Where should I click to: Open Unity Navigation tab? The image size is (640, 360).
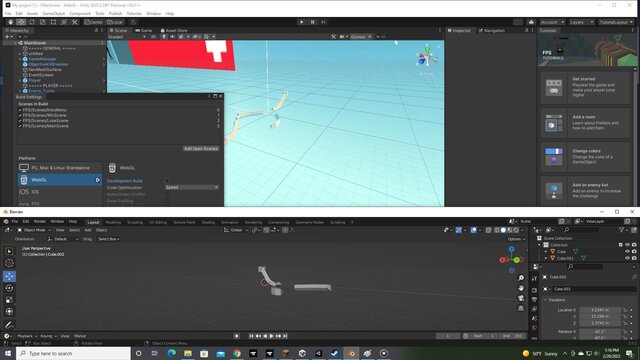click(x=492, y=30)
